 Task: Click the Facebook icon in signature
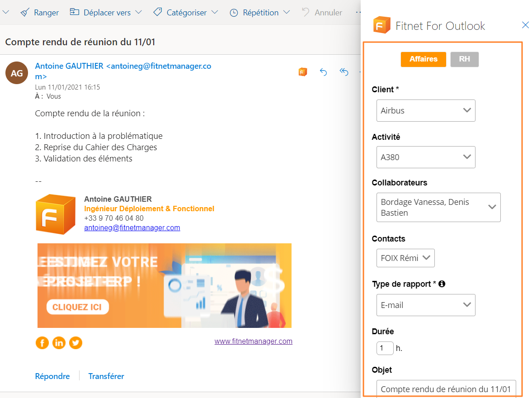point(42,343)
